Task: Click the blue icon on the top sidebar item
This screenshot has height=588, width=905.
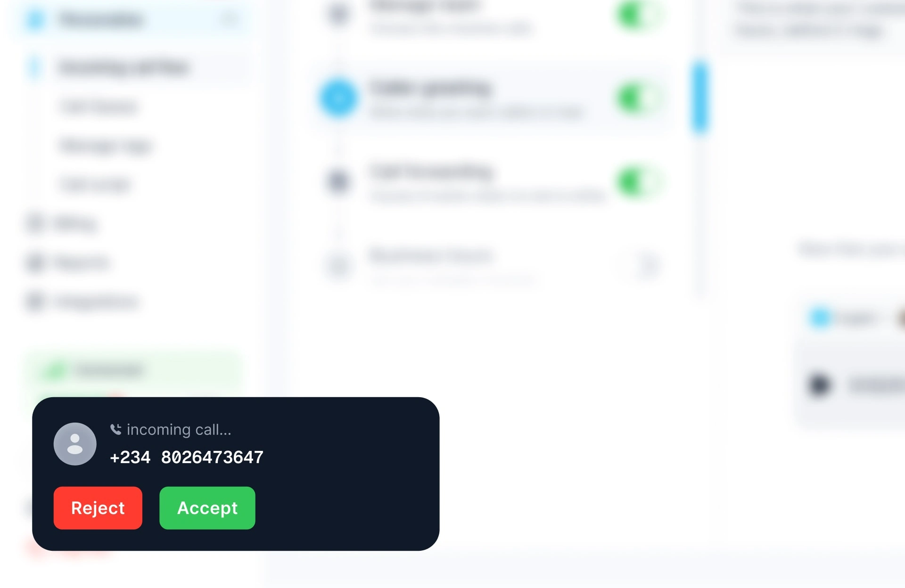Action: (x=36, y=20)
